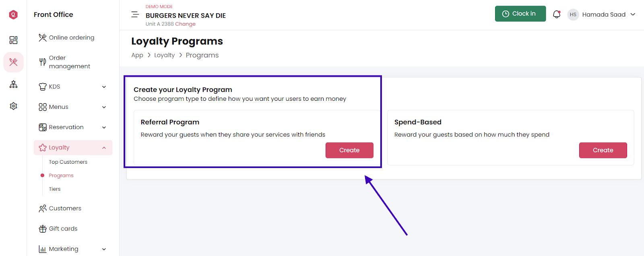Viewport: 644px width, 256px height.
Task: Click the green Clock in button
Action: [x=520, y=14]
